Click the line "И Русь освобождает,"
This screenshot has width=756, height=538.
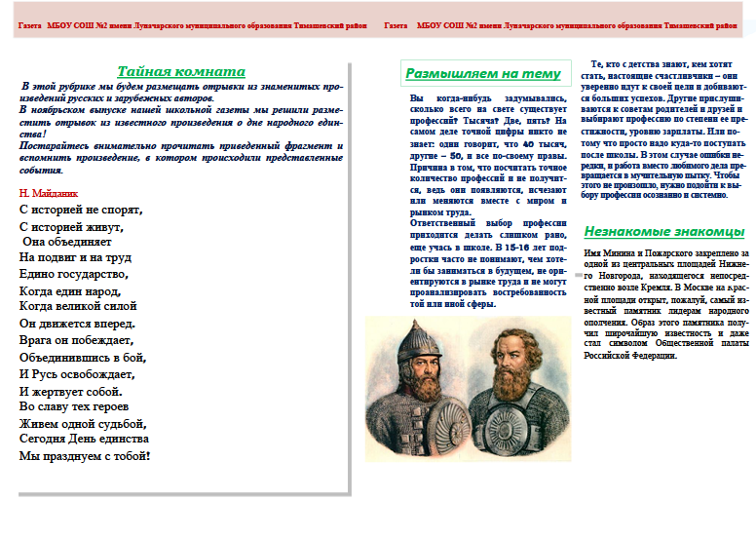(77, 374)
